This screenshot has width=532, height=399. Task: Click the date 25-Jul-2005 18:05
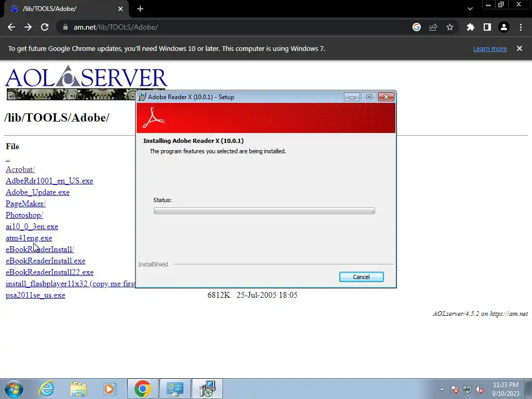267,295
